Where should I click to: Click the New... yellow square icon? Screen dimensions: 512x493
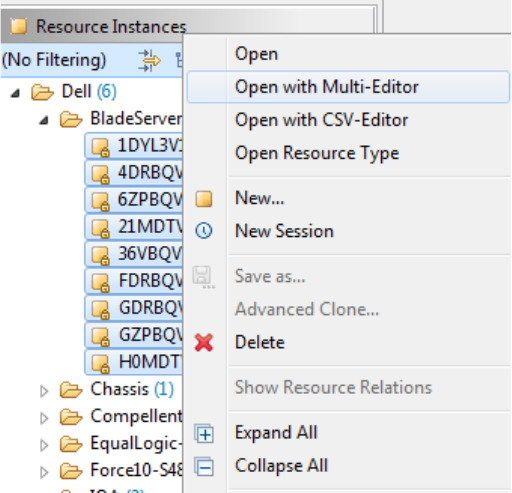click(x=204, y=199)
